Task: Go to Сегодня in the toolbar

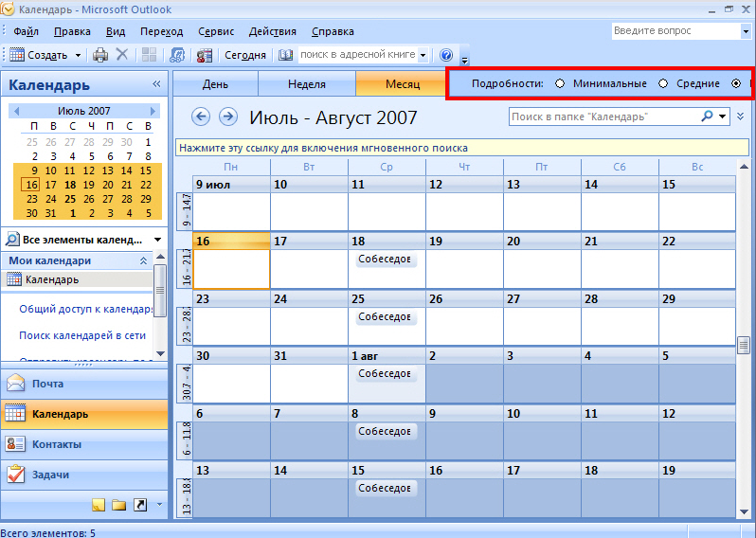Action: pos(245,55)
